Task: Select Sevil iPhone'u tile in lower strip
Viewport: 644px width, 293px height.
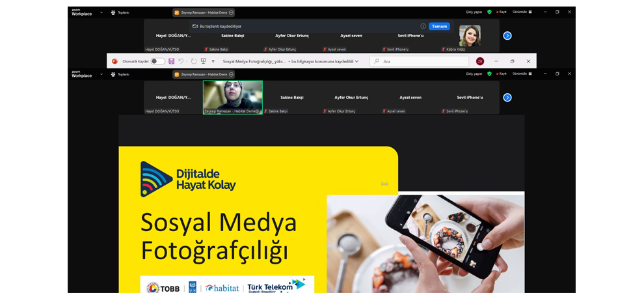Action: pyautogui.click(x=470, y=98)
